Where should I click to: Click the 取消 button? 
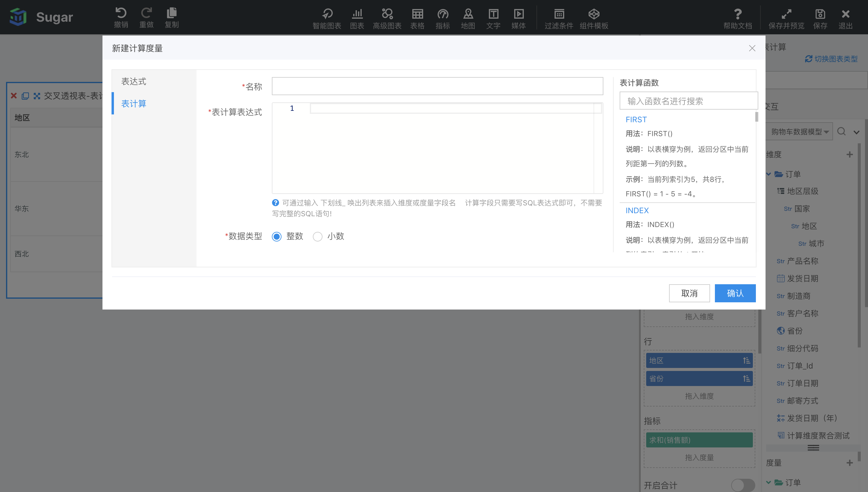tap(689, 293)
